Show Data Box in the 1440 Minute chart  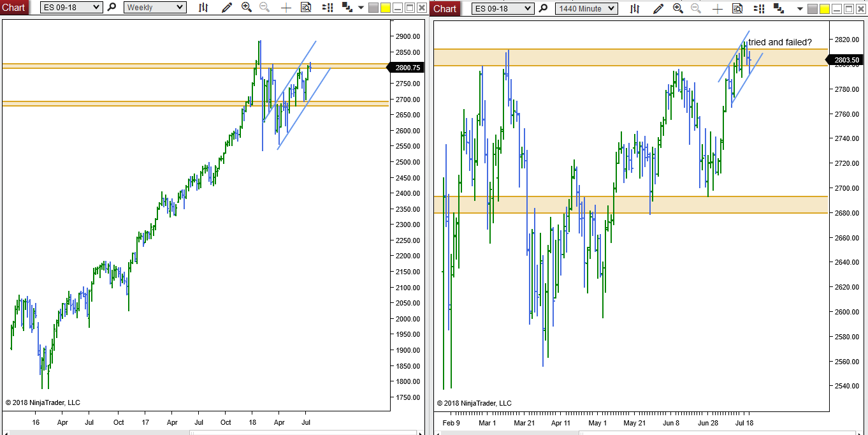pos(737,8)
